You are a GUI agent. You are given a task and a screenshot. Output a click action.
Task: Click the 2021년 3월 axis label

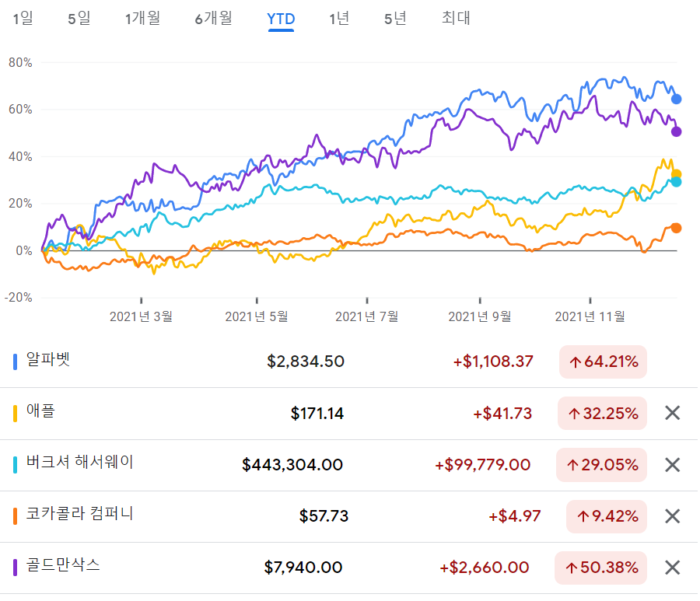pyautogui.click(x=141, y=316)
